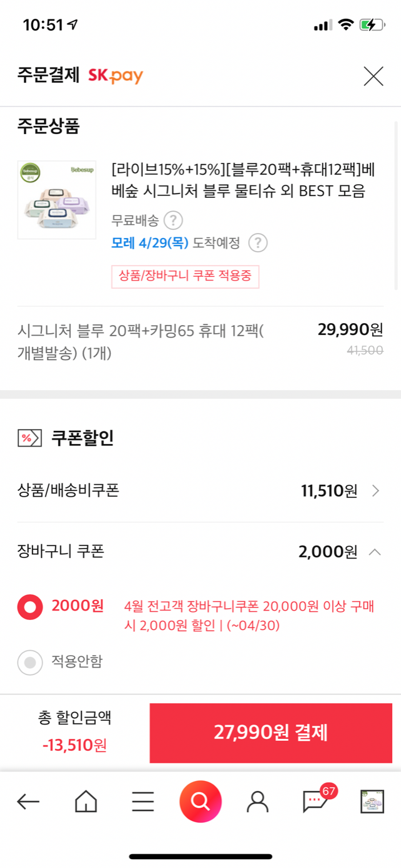
Task: Open chat messages with 67 badge
Action: point(315,801)
